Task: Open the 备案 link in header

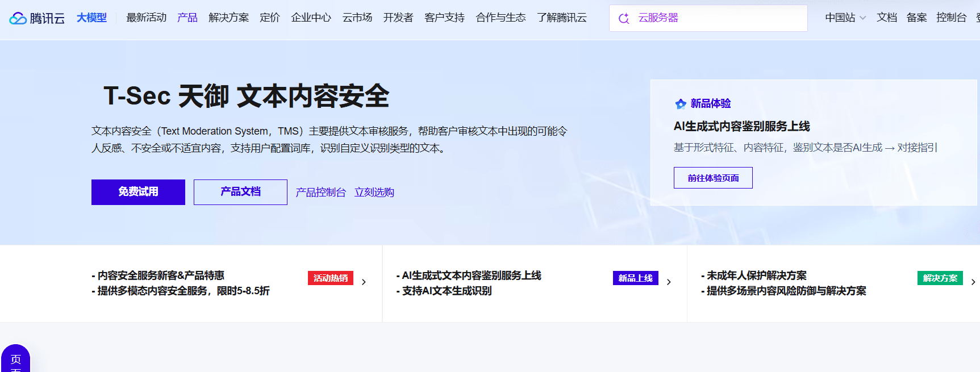Action: pos(917,18)
